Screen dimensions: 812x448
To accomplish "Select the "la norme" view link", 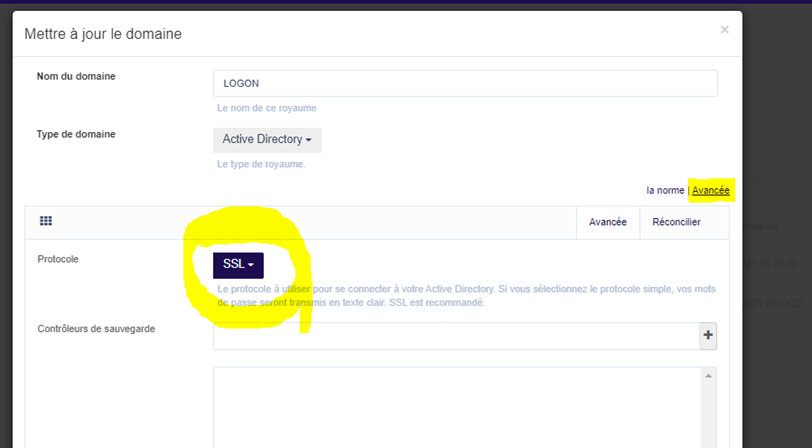I will [x=665, y=190].
